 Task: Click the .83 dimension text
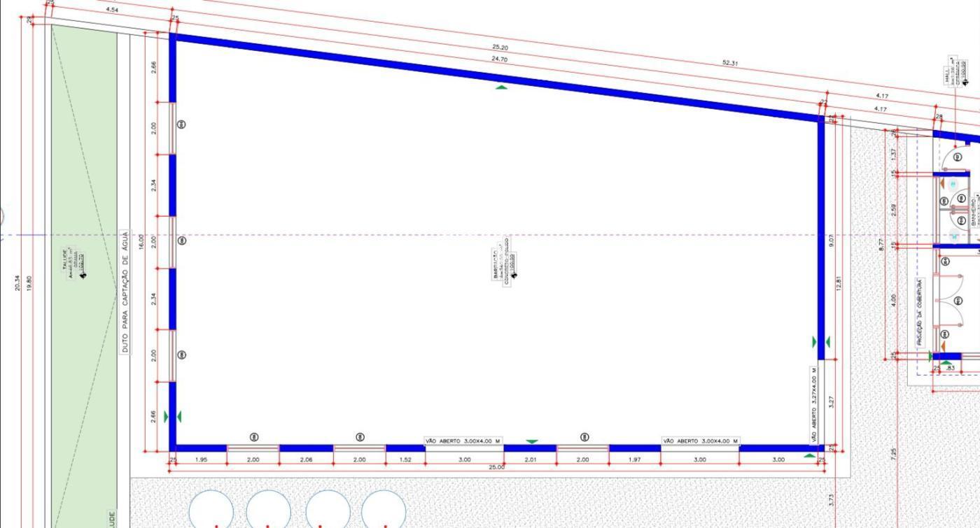coord(950,368)
